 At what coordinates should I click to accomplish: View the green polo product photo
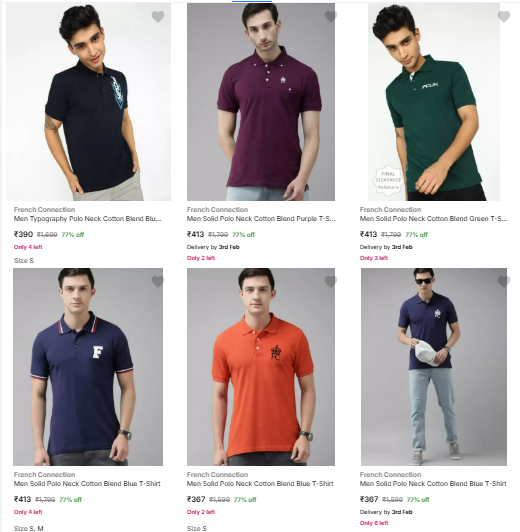click(434, 102)
